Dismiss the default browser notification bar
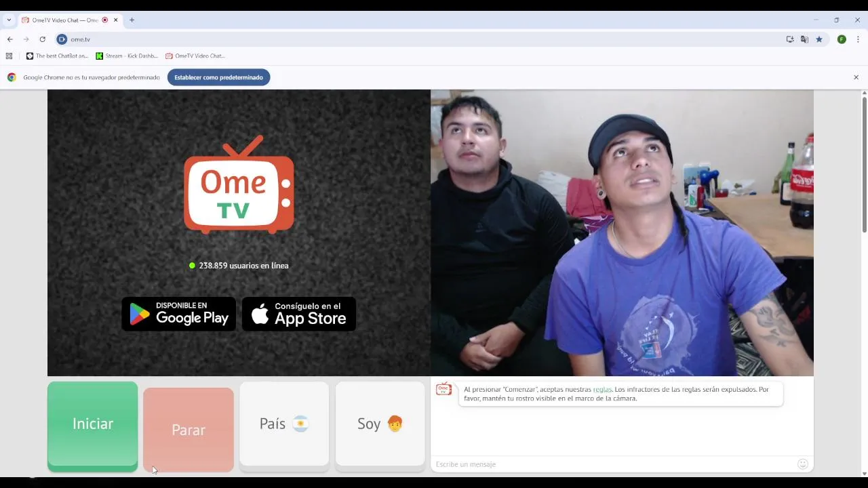This screenshot has width=868, height=488. pyautogui.click(x=856, y=77)
